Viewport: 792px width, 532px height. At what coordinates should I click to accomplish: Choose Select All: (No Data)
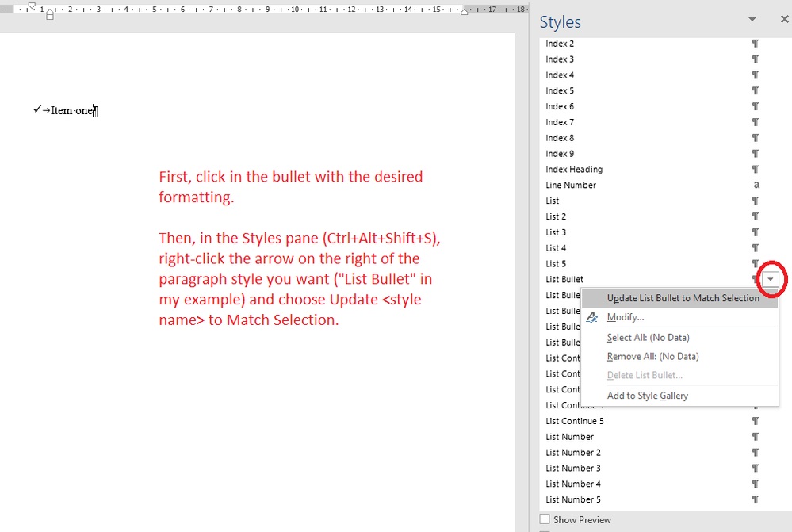(x=648, y=338)
